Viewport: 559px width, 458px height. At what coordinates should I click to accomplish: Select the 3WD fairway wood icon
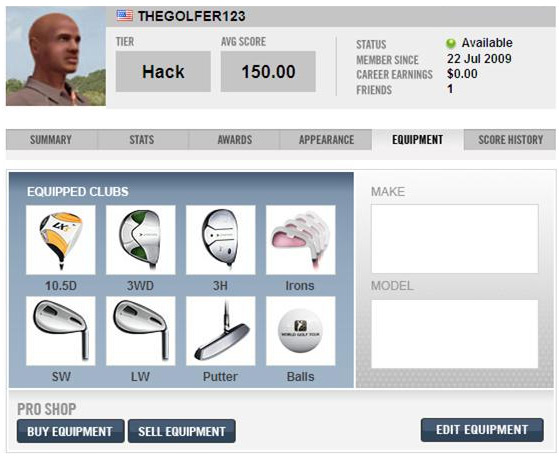click(x=140, y=240)
